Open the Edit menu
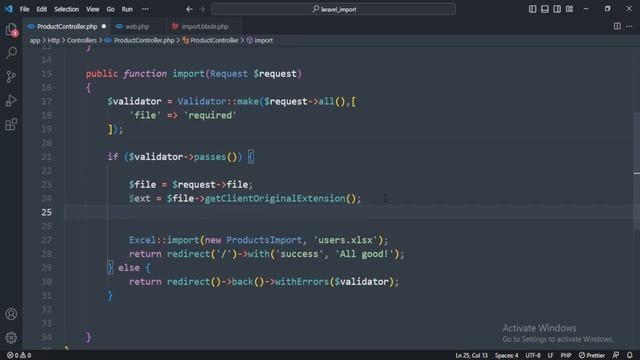The image size is (640, 360). pyautogui.click(x=42, y=9)
